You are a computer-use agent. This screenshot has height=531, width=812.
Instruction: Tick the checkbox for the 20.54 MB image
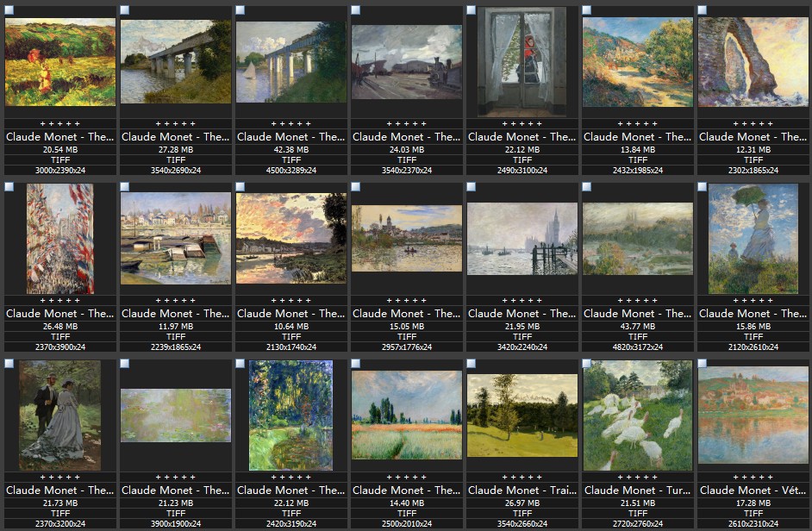[9, 9]
